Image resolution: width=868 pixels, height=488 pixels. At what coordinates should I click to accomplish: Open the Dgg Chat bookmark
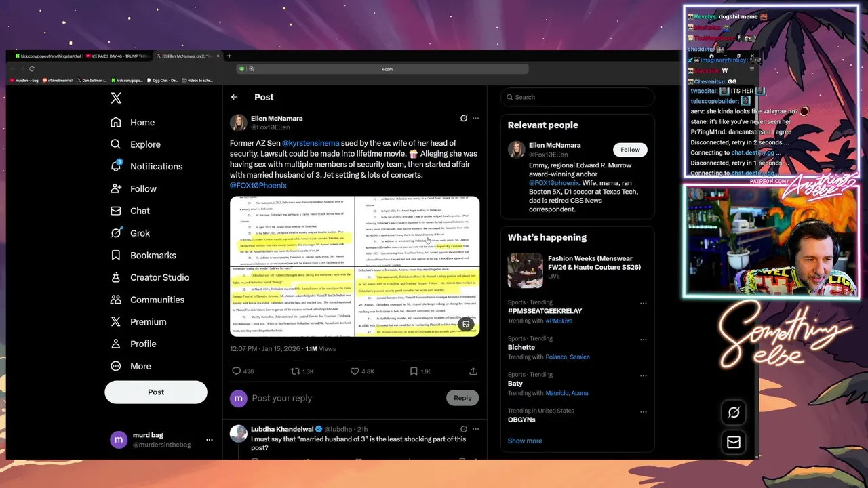click(162, 80)
